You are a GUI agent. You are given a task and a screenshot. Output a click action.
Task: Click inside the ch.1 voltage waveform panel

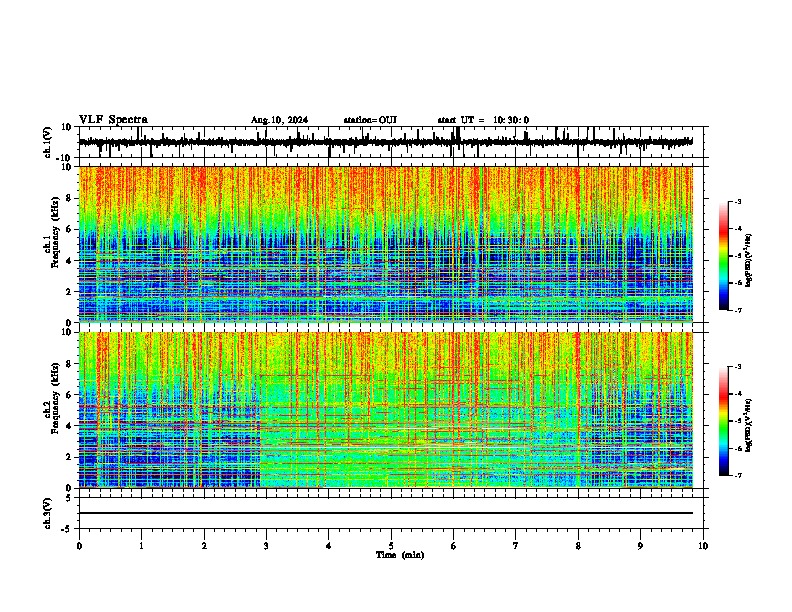(x=393, y=142)
